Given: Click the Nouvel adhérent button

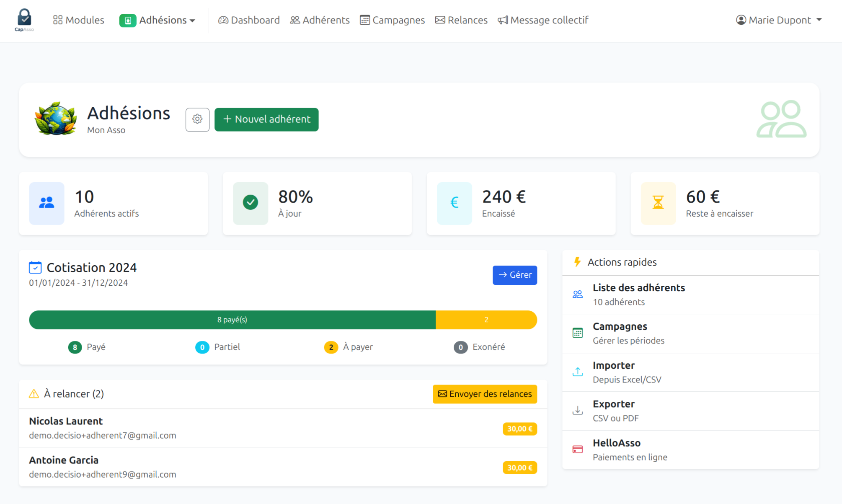Looking at the screenshot, I should [266, 119].
